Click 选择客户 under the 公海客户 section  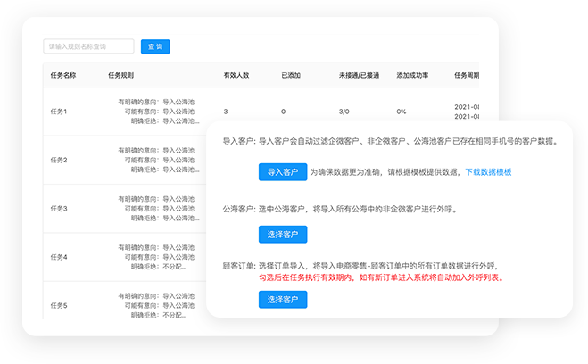(282, 235)
